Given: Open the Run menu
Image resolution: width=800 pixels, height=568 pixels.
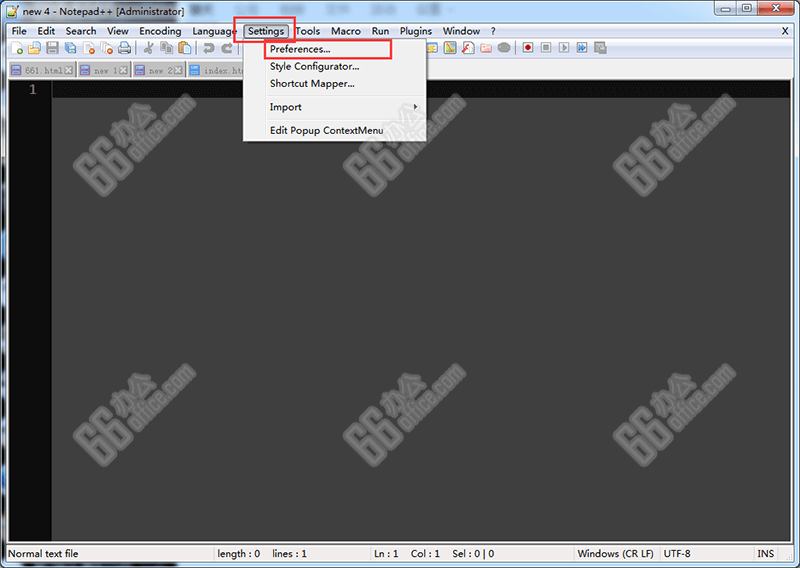Looking at the screenshot, I should coord(380,31).
